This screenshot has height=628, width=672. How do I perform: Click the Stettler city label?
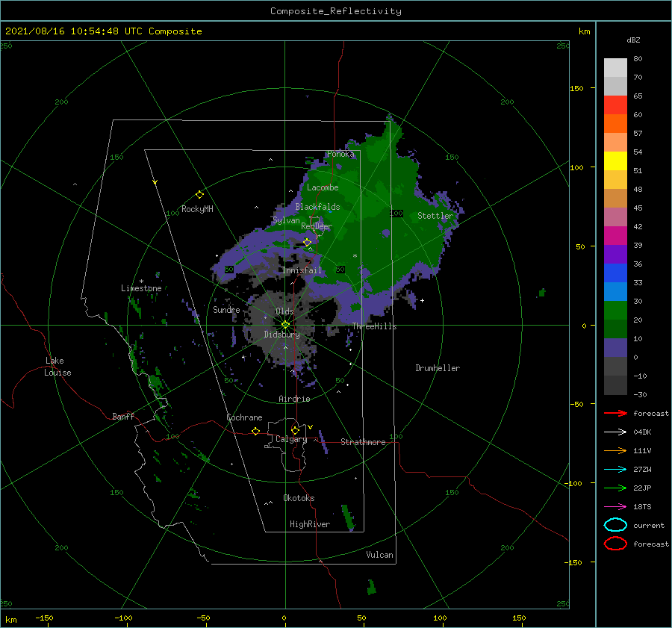[x=435, y=216]
